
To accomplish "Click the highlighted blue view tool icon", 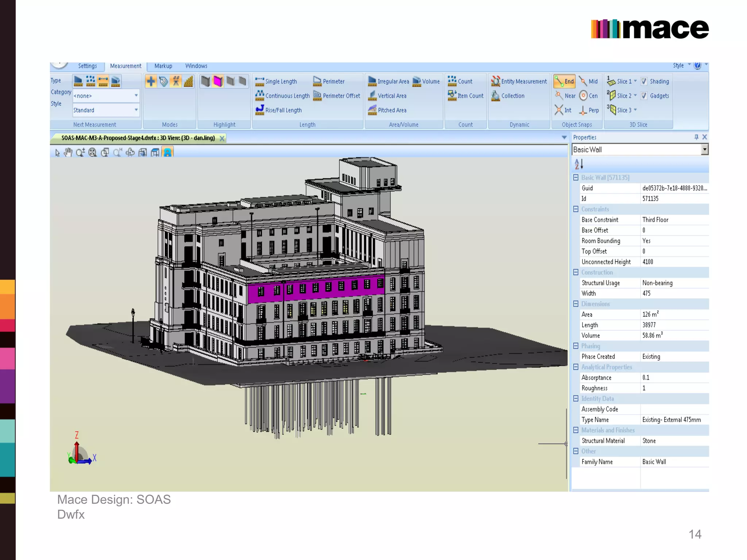I will pos(167,152).
